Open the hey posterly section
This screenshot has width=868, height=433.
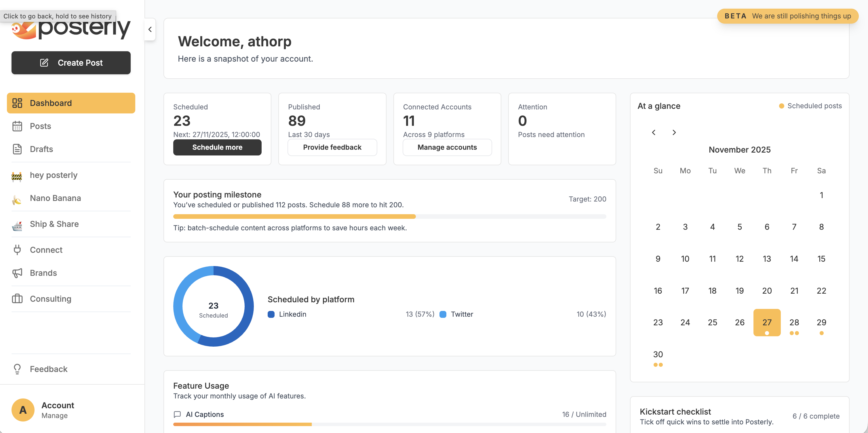click(54, 175)
